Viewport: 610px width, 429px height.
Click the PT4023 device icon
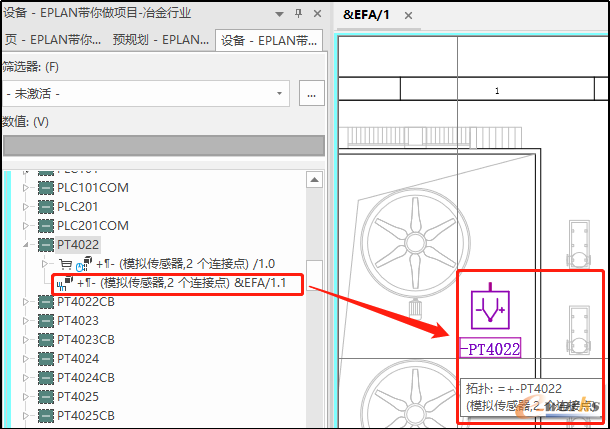[46, 321]
